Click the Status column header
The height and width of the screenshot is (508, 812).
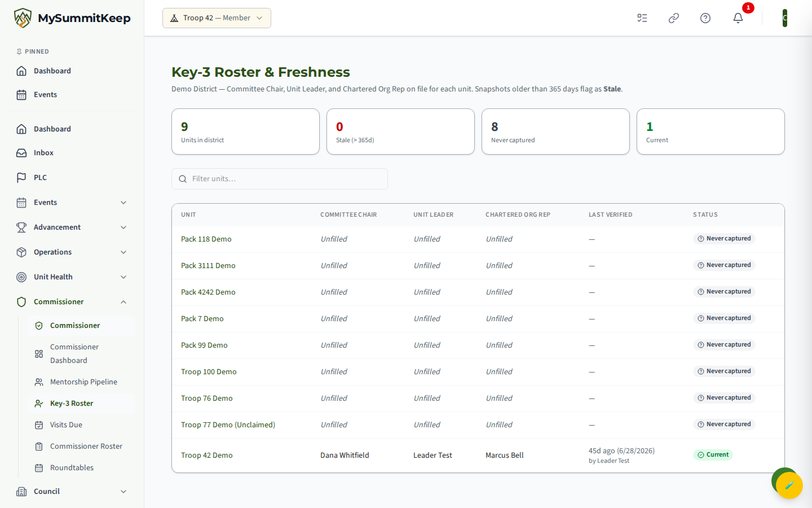705,215
